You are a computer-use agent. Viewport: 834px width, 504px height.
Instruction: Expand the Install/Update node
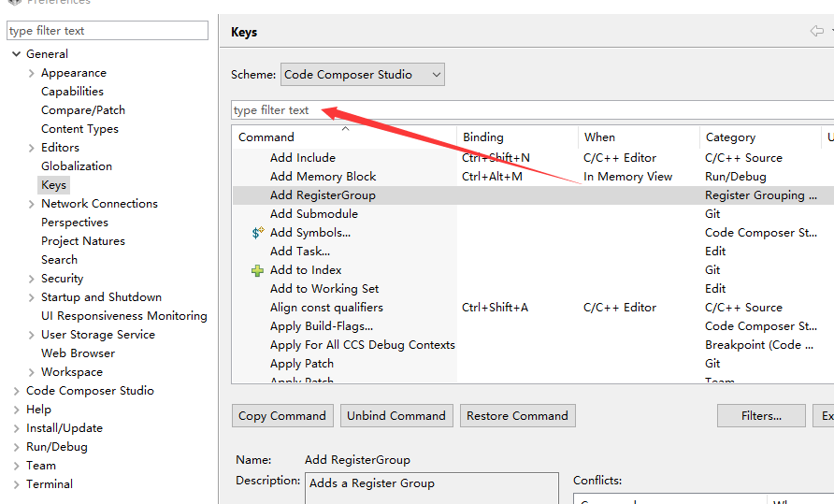pos(17,428)
